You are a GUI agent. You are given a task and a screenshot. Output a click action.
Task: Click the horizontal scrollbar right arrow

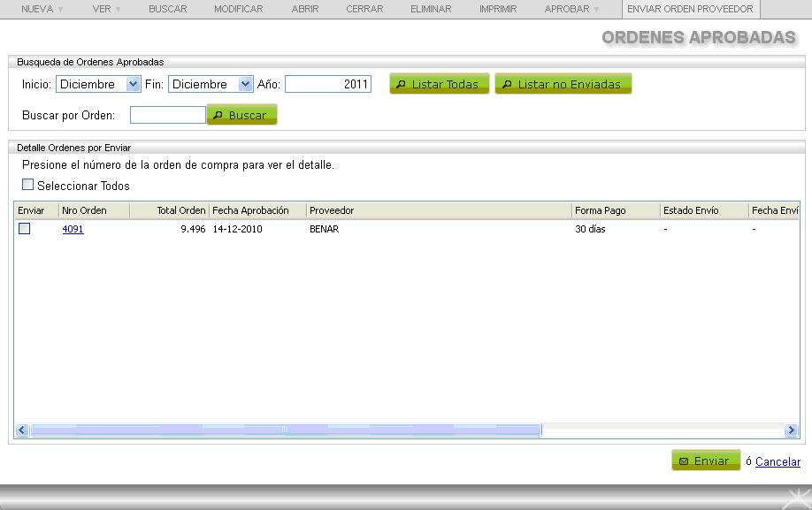(x=792, y=430)
